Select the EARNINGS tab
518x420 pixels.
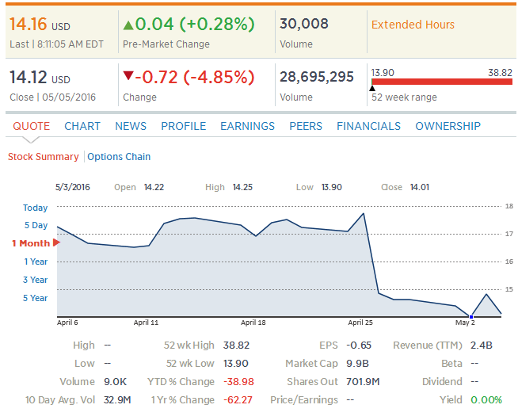[247, 126]
